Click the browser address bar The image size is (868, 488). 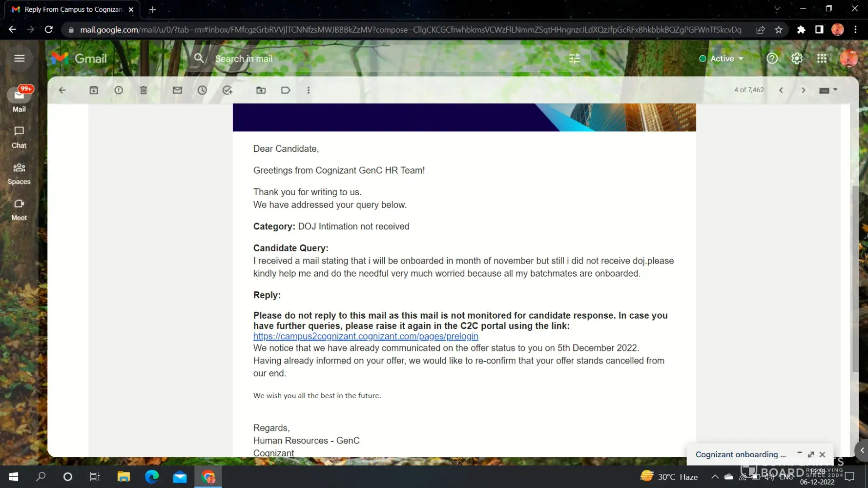[410, 30]
